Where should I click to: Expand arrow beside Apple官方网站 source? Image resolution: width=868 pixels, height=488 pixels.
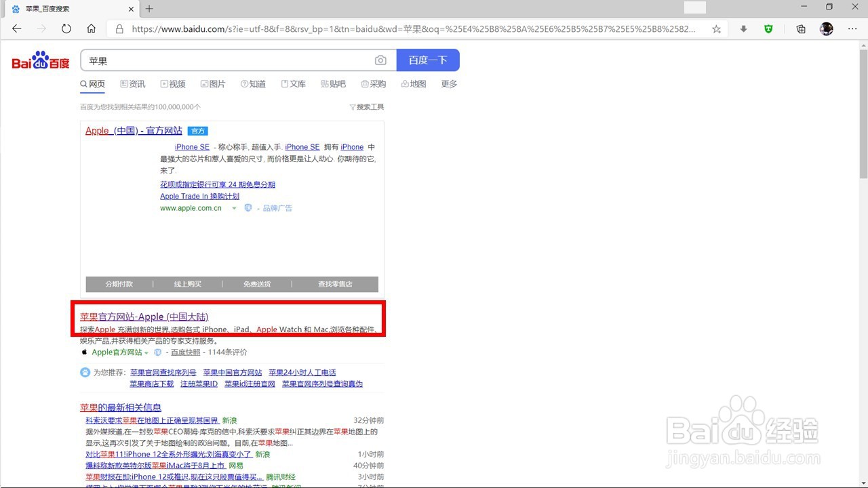[146, 353]
